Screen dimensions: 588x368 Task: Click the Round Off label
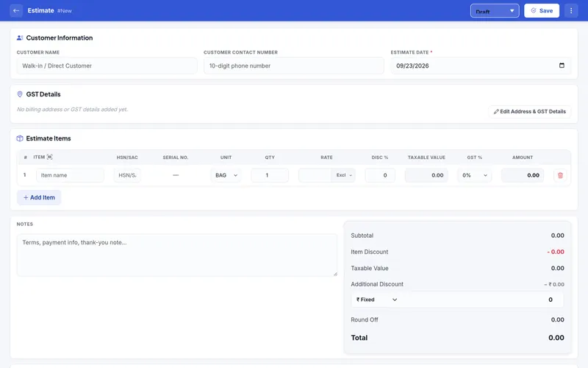[364, 319]
